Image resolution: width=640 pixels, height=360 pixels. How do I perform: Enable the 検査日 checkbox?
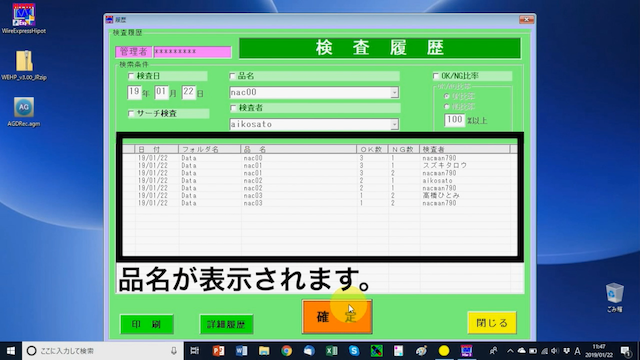tap(131, 76)
